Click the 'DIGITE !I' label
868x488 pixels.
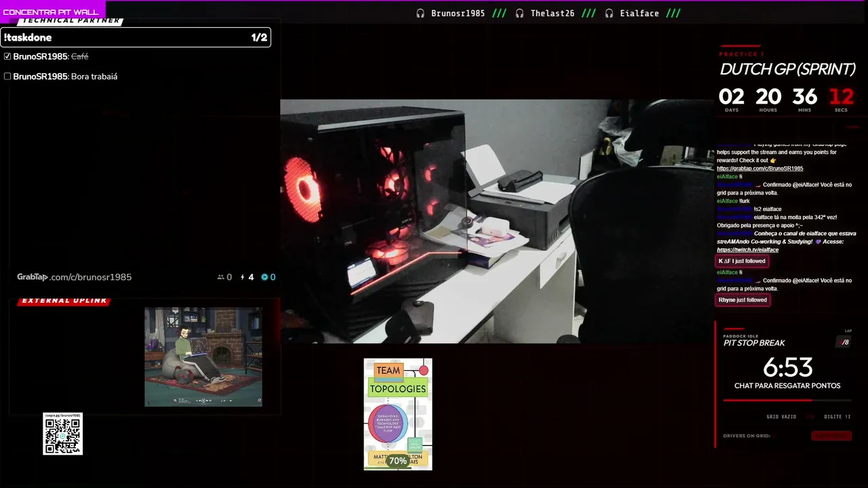click(x=837, y=417)
